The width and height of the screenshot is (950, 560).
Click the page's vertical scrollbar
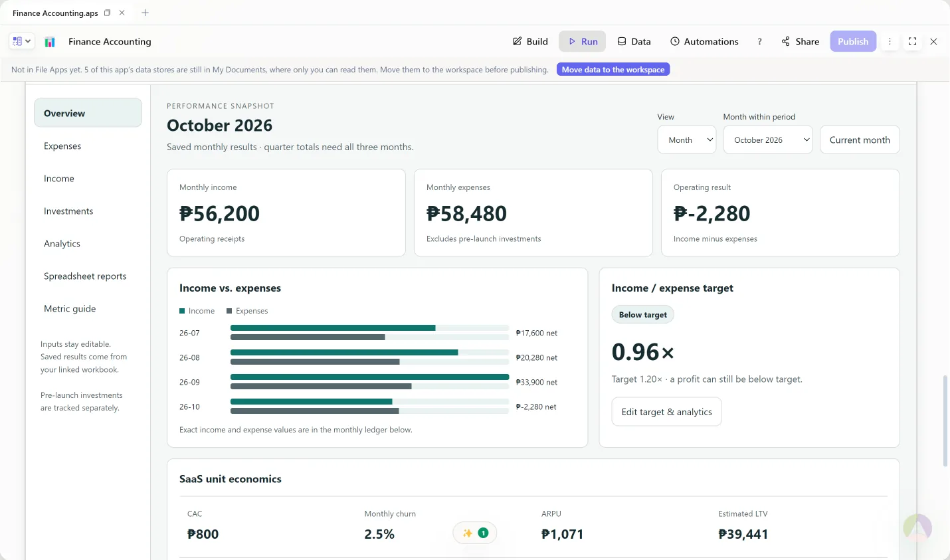tap(945, 421)
